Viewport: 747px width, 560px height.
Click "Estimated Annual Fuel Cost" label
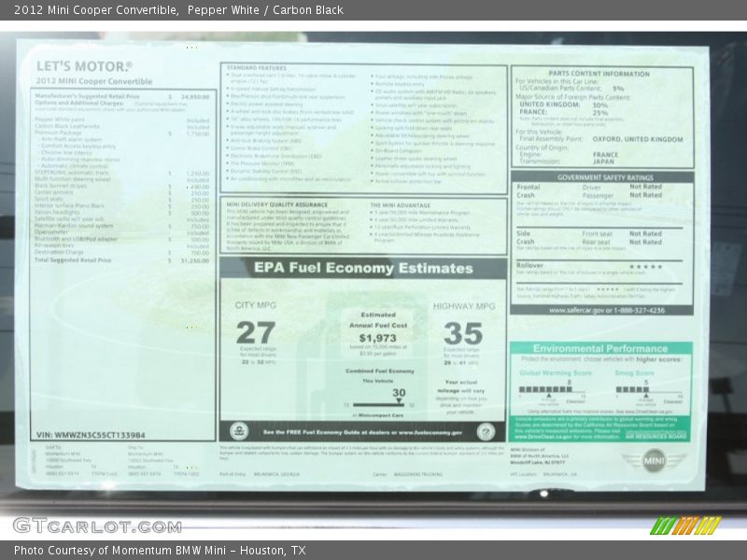tap(378, 320)
